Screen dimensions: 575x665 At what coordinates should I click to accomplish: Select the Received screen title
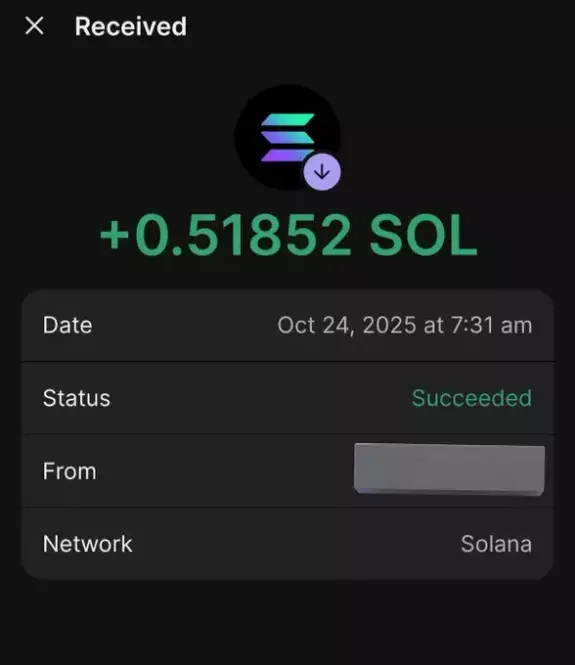131,26
